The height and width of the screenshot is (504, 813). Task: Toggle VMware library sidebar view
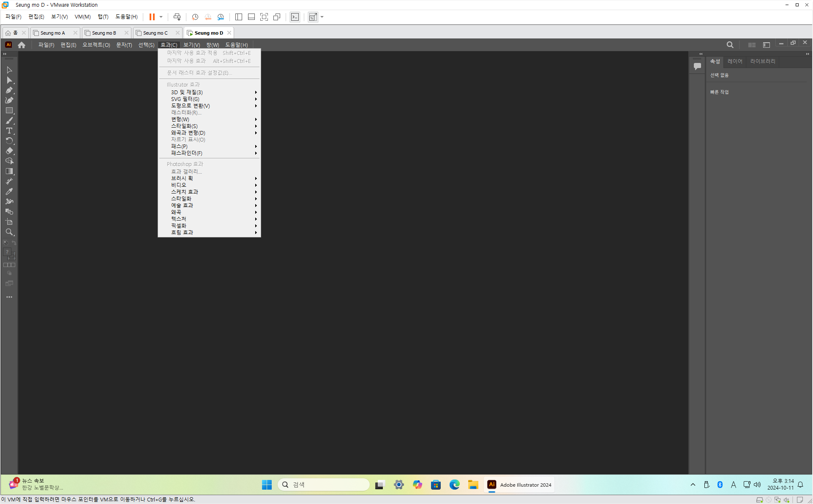[x=239, y=17]
